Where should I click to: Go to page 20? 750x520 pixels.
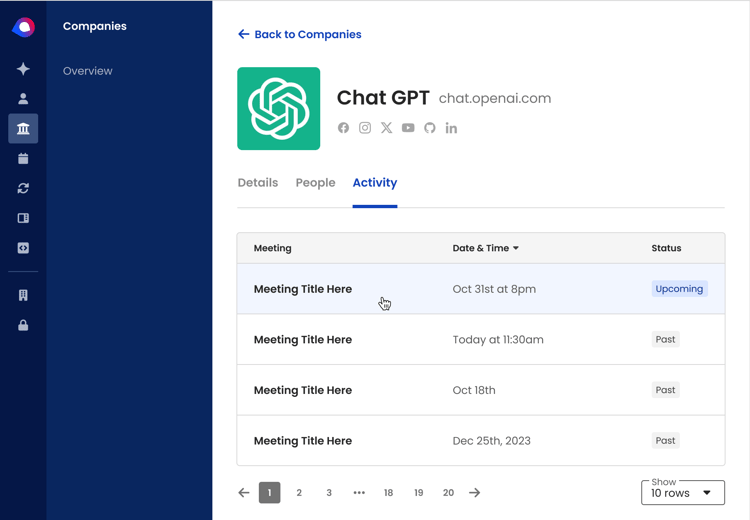(x=448, y=493)
